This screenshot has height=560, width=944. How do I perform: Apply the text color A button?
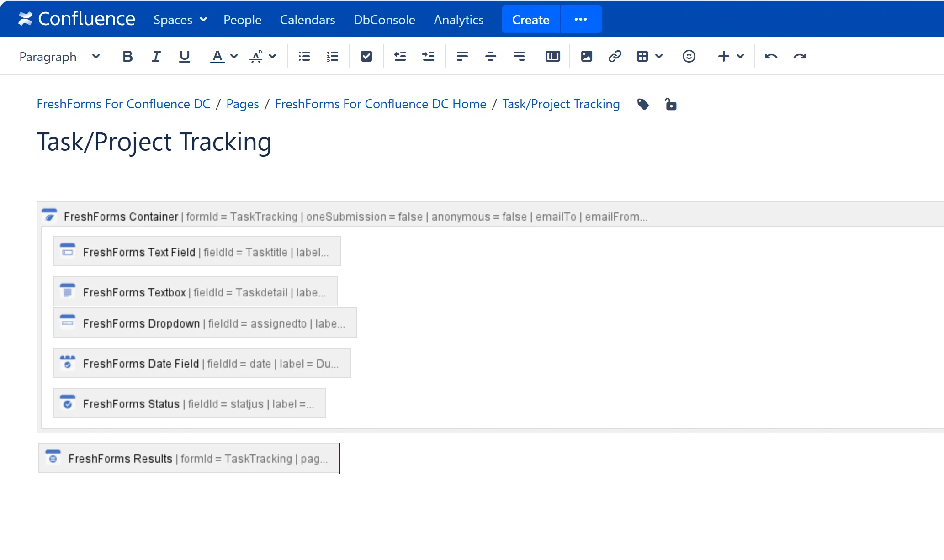pyautogui.click(x=217, y=56)
